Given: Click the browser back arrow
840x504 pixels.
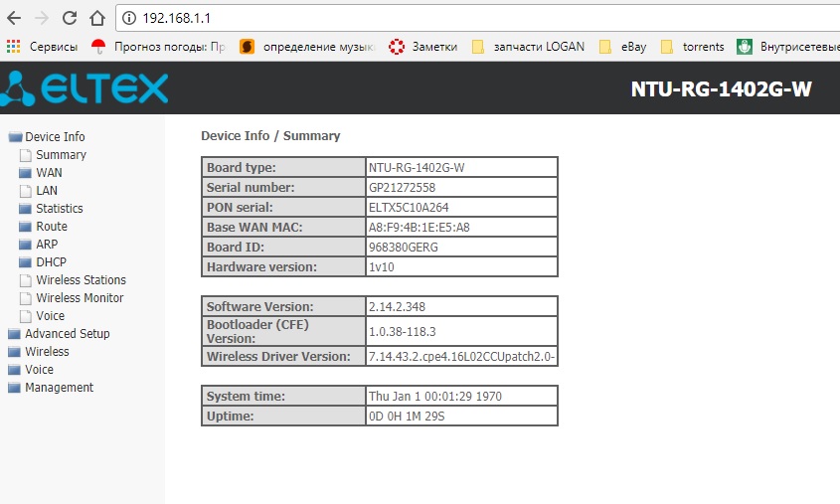Looking at the screenshot, I should [14, 18].
